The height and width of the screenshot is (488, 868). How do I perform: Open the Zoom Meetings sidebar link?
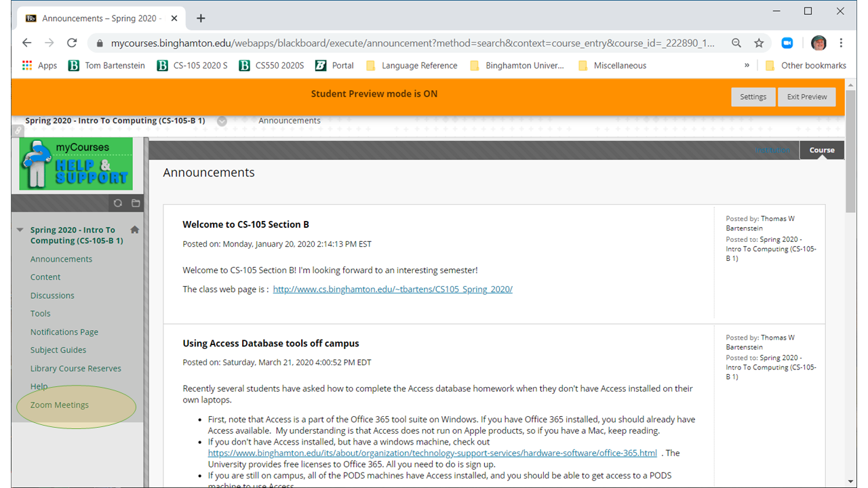tap(60, 405)
